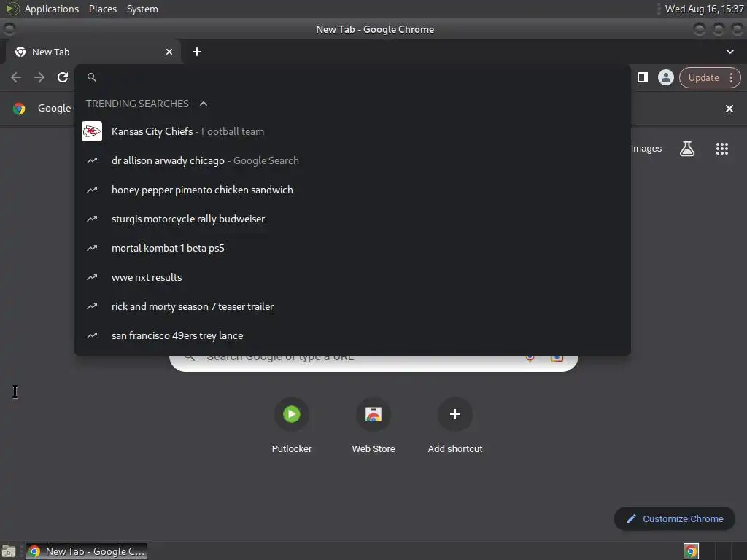Open the Images link

coord(646,149)
